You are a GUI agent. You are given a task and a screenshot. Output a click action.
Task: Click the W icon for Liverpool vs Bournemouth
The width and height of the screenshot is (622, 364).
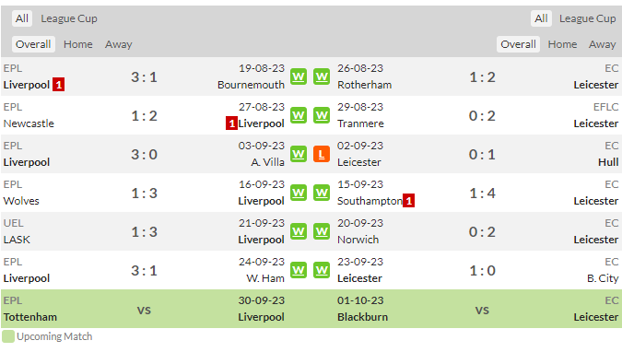(299, 76)
